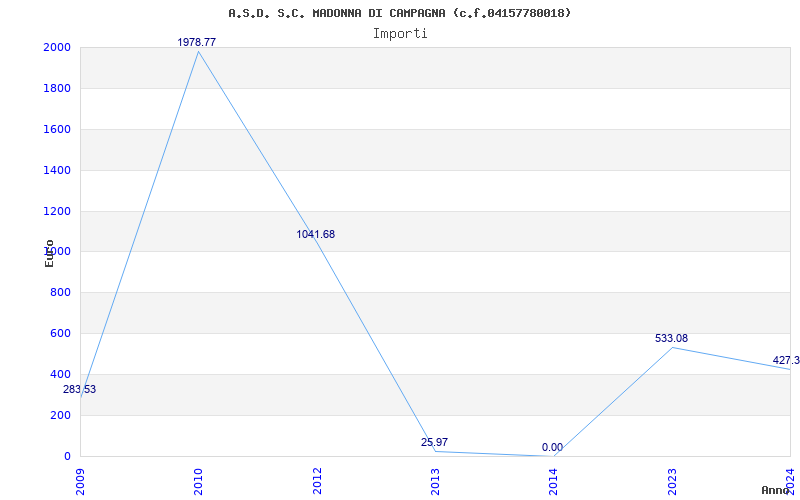This screenshot has width=800, height=500.
Task: Click the 2009 x-axis year label
Action: (x=80, y=481)
